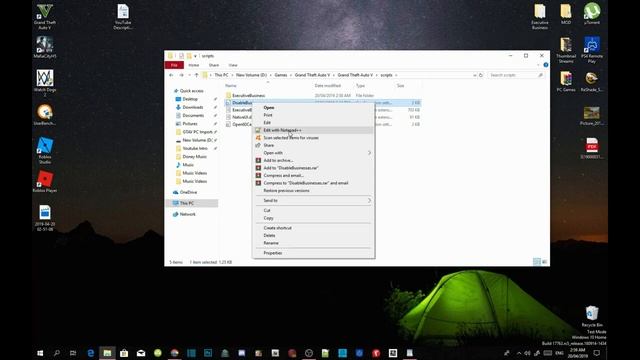Choose Copy in the context menu
Screen dimensions: 640x360
coord(313,218)
